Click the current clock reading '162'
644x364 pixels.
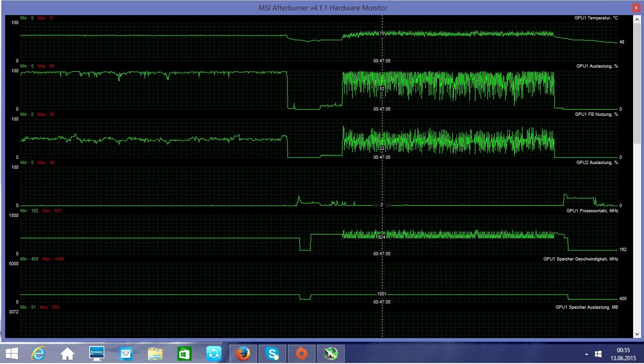pyautogui.click(x=623, y=250)
